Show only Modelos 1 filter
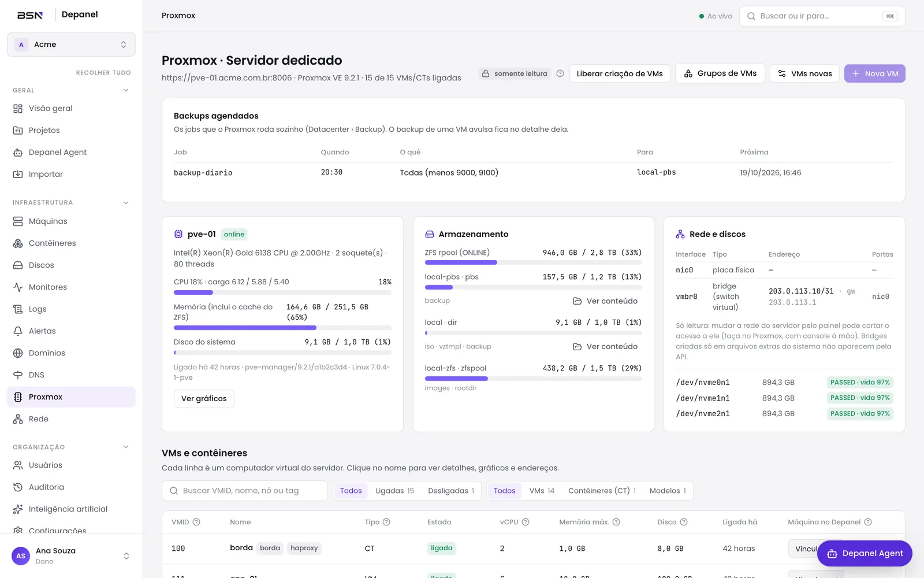This screenshot has width=924, height=578. pos(668,491)
